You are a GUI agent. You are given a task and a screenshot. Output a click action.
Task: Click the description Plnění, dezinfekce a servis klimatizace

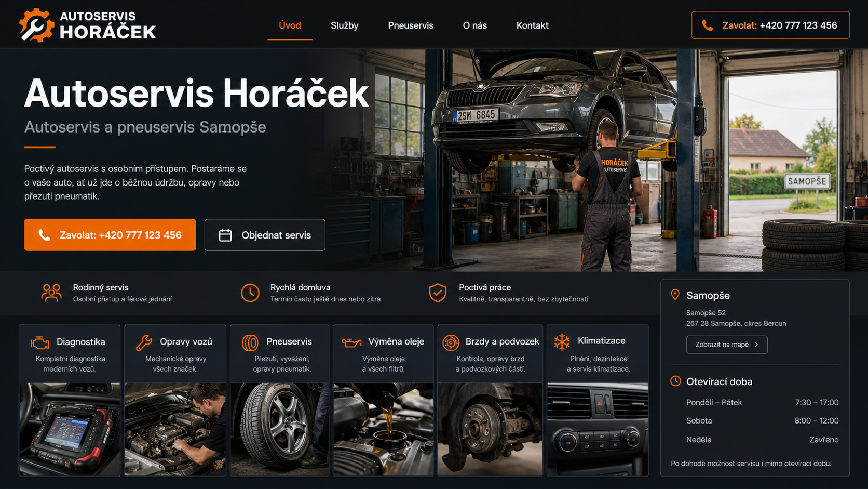point(599,364)
